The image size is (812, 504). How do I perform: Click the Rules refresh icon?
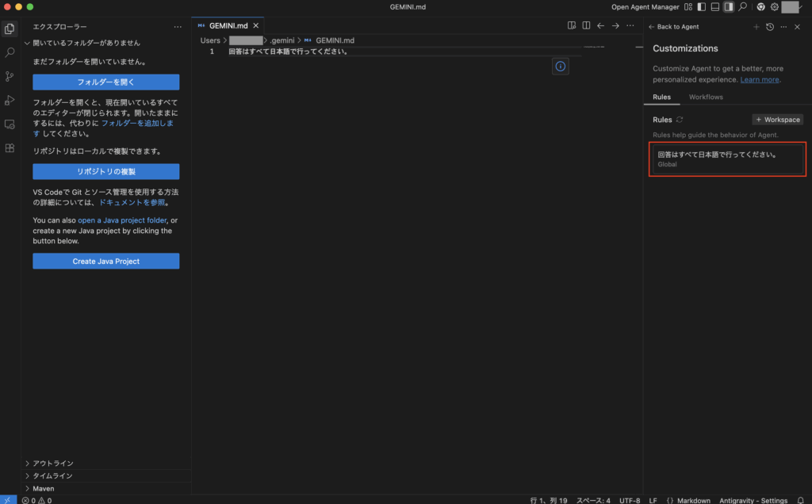[680, 120]
